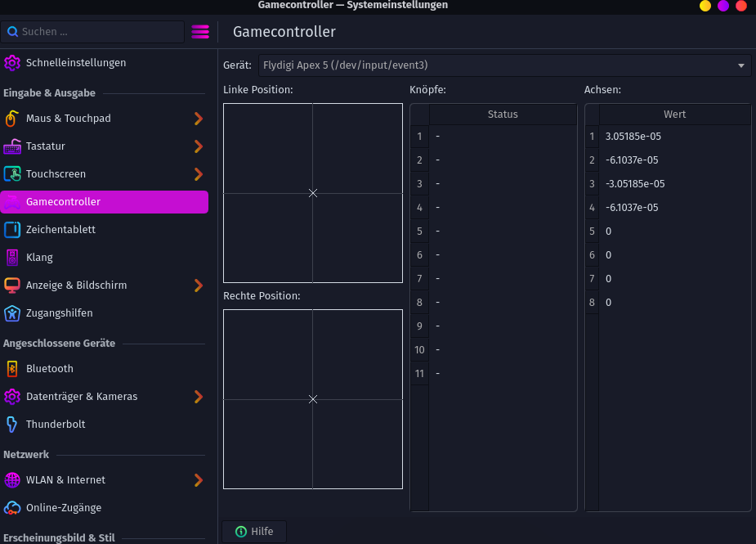The height and width of the screenshot is (544, 756).
Task: Select Datenträger & Kameras entry
Action: (82, 397)
